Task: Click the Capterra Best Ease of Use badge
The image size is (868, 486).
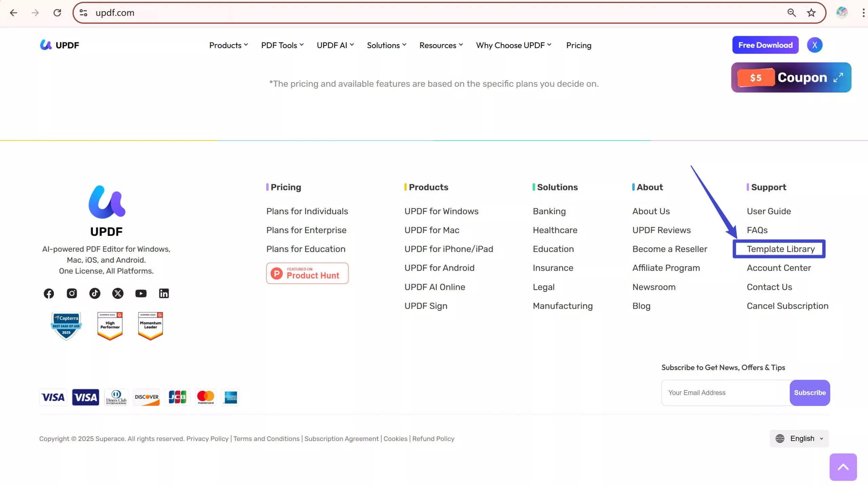Action: click(x=66, y=326)
